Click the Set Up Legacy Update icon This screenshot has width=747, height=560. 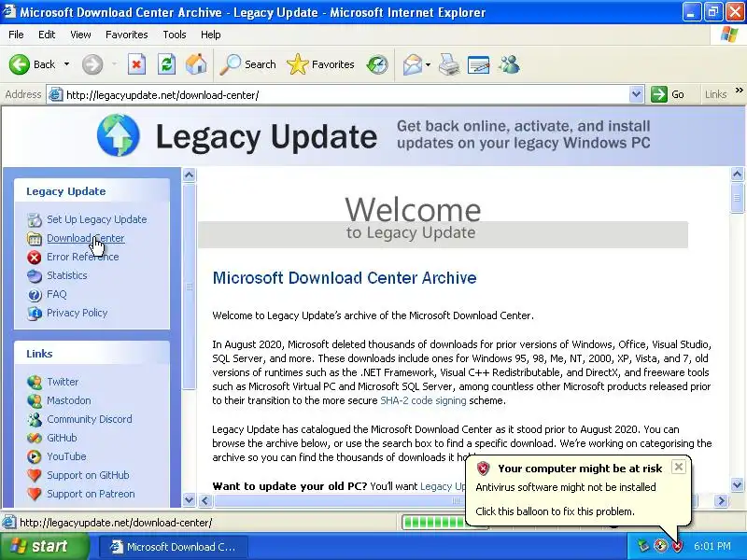(x=35, y=219)
